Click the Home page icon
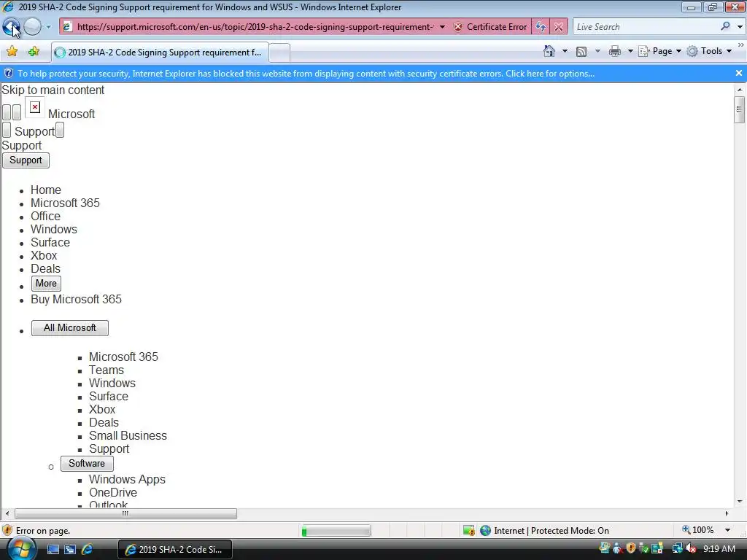This screenshot has width=747, height=560. click(549, 51)
